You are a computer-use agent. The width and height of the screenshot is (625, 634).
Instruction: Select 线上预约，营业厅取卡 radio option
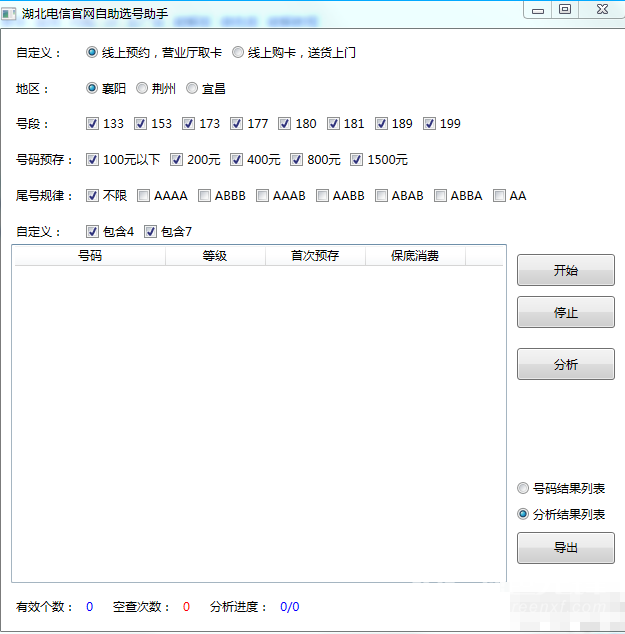pos(92,52)
